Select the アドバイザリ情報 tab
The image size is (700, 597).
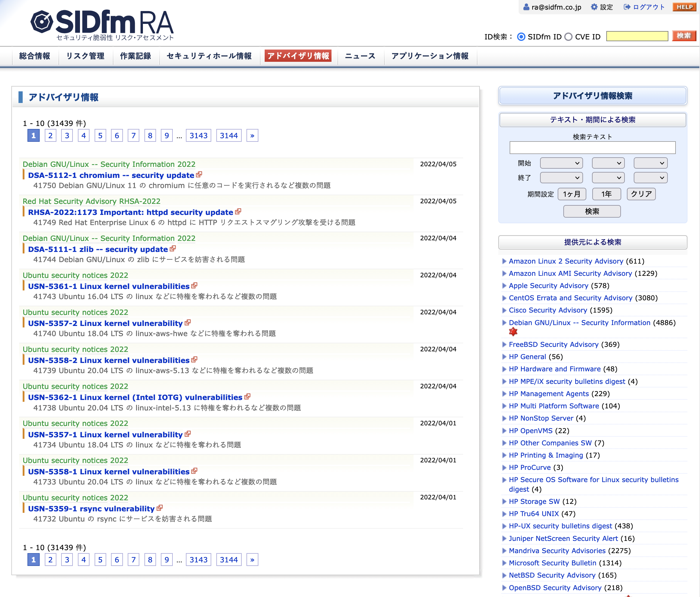[298, 56]
